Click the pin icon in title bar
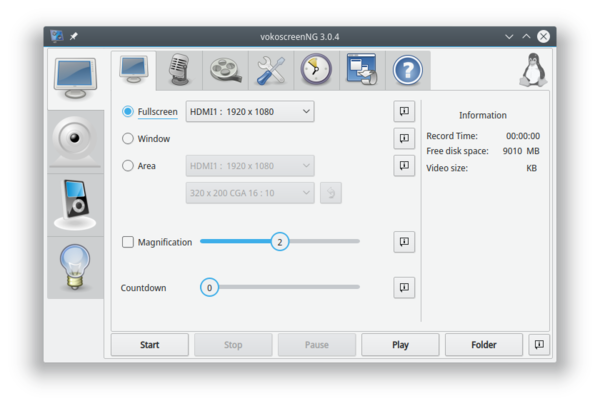600x406 pixels. coord(73,36)
